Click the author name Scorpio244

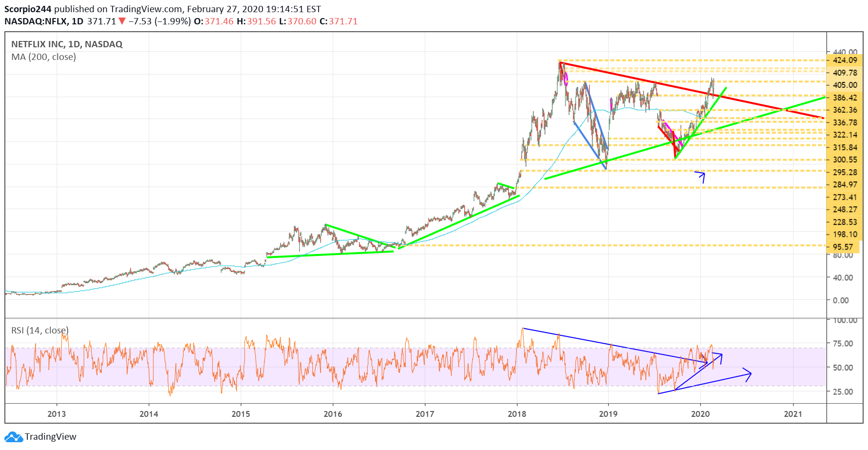pos(28,9)
